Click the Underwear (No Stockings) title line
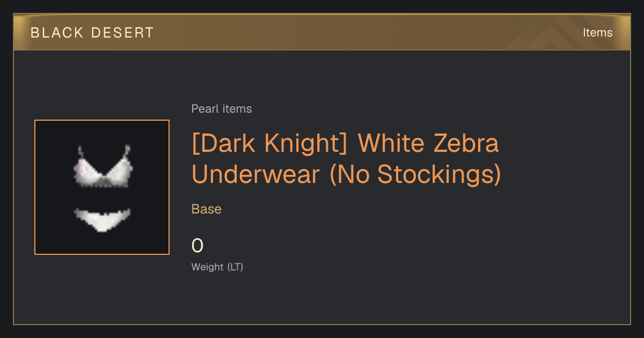This screenshot has width=644, height=338. point(346,174)
